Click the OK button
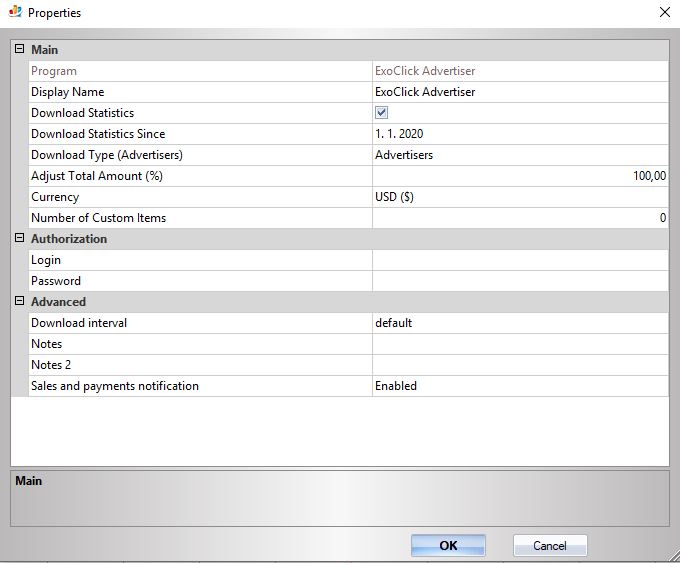Image resolution: width=680 pixels, height=563 pixels. click(448, 545)
